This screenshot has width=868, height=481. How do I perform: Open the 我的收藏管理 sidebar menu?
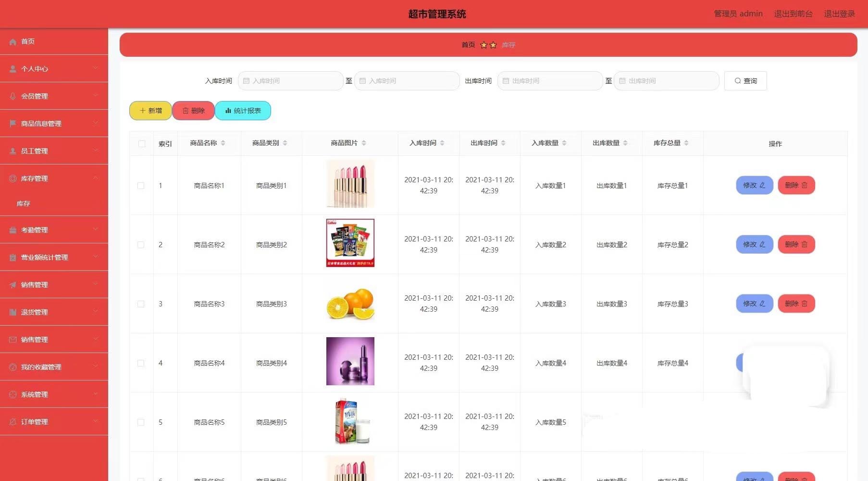click(54, 367)
